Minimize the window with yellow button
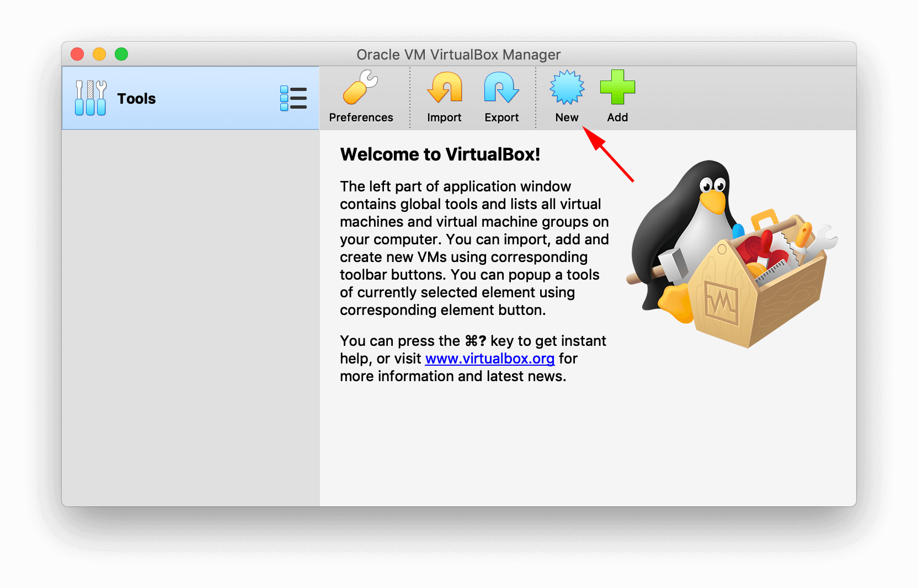Viewport: 918px width, 588px height. [x=99, y=54]
